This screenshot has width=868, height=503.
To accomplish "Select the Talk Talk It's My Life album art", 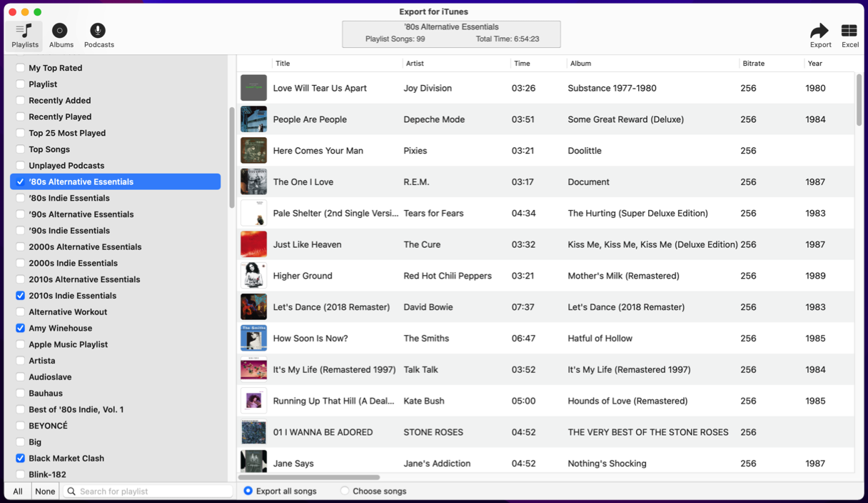I will click(x=253, y=369).
